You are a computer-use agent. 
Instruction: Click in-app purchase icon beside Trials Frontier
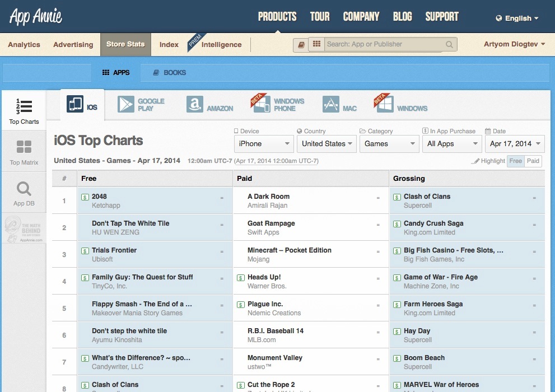(x=85, y=251)
